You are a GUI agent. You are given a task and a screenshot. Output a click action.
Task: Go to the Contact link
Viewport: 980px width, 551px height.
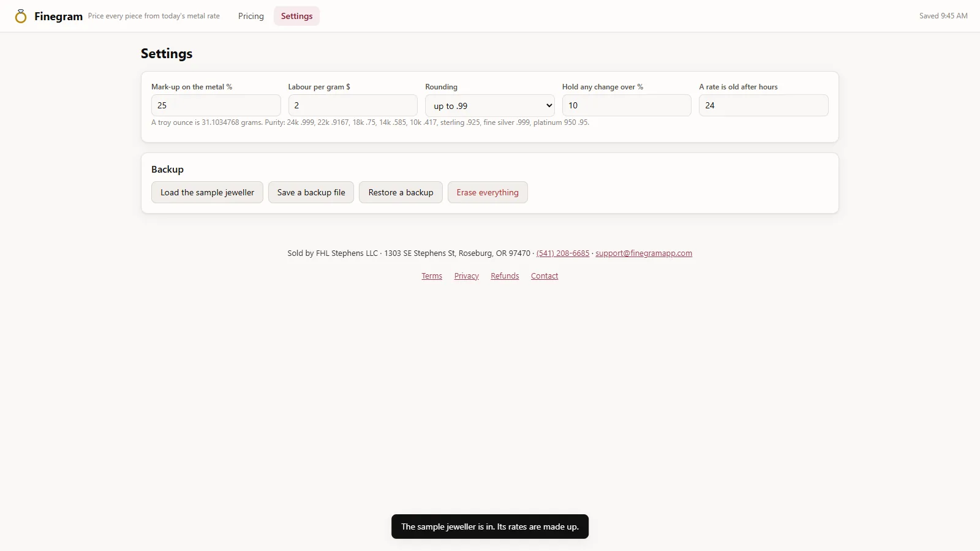pyautogui.click(x=545, y=276)
